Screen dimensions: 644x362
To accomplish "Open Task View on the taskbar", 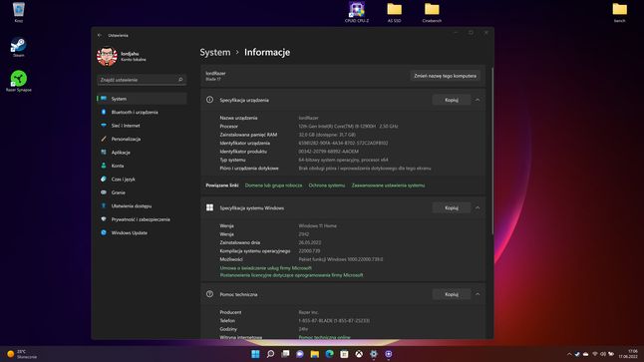I will click(x=285, y=354).
